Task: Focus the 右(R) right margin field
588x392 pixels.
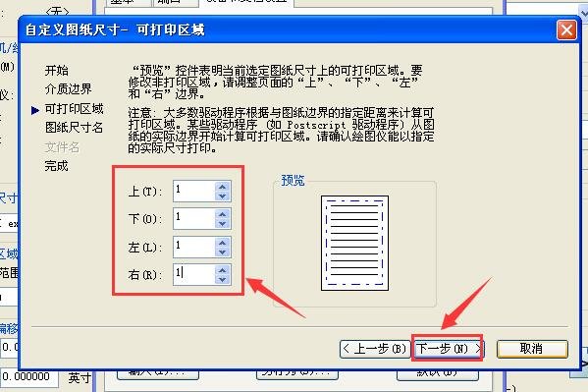Action: (194, 275)
